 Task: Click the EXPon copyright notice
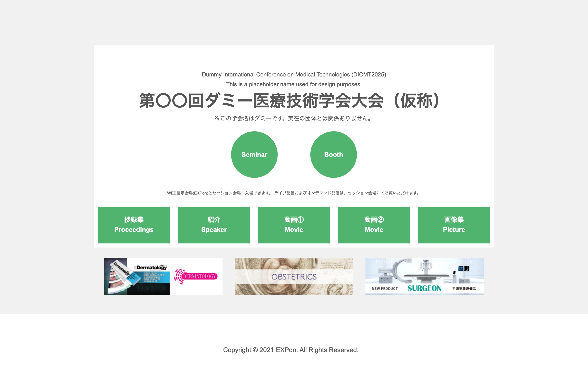point(291,350)
